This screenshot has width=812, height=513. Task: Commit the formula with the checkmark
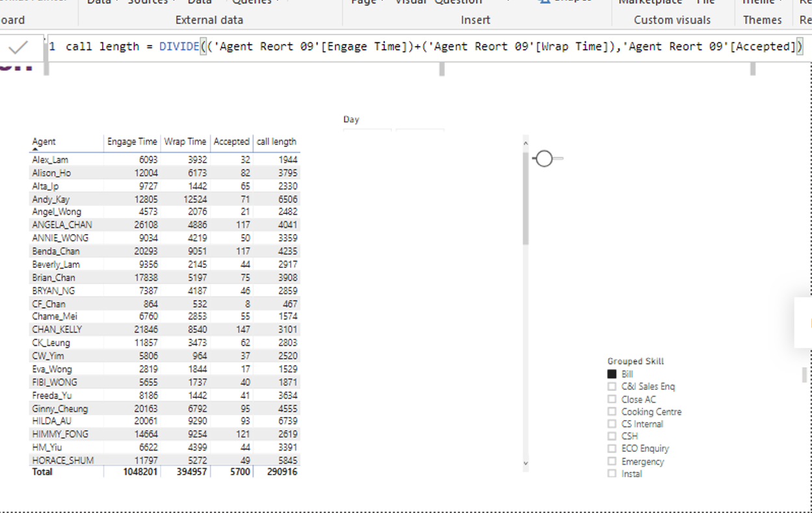click(x=18, y=47)
